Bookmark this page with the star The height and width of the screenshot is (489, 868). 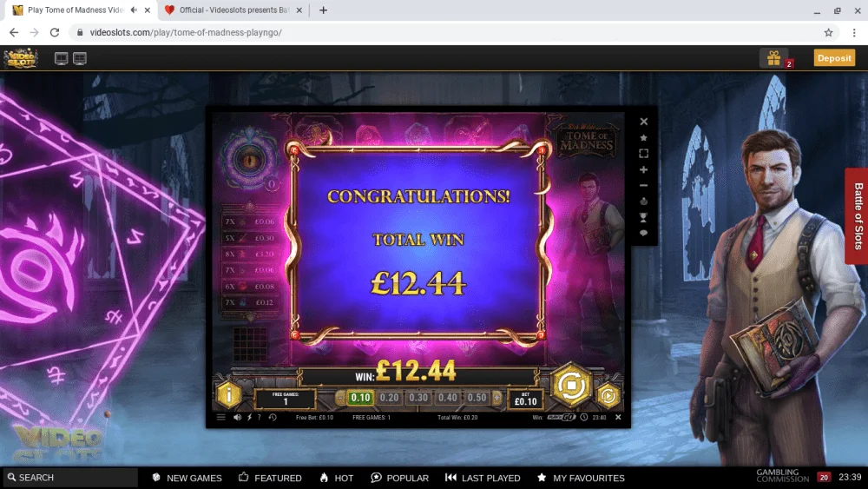point(828,33)
